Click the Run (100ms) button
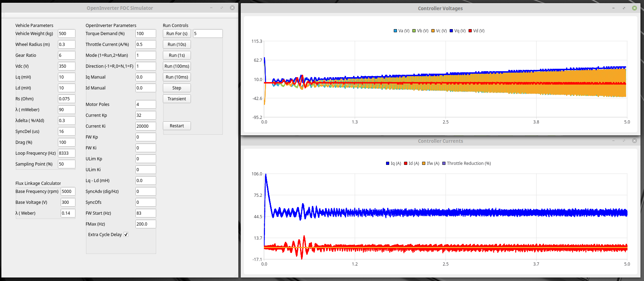Image resolution: width=644 pixels, height=281 pixels. (177, 66)
